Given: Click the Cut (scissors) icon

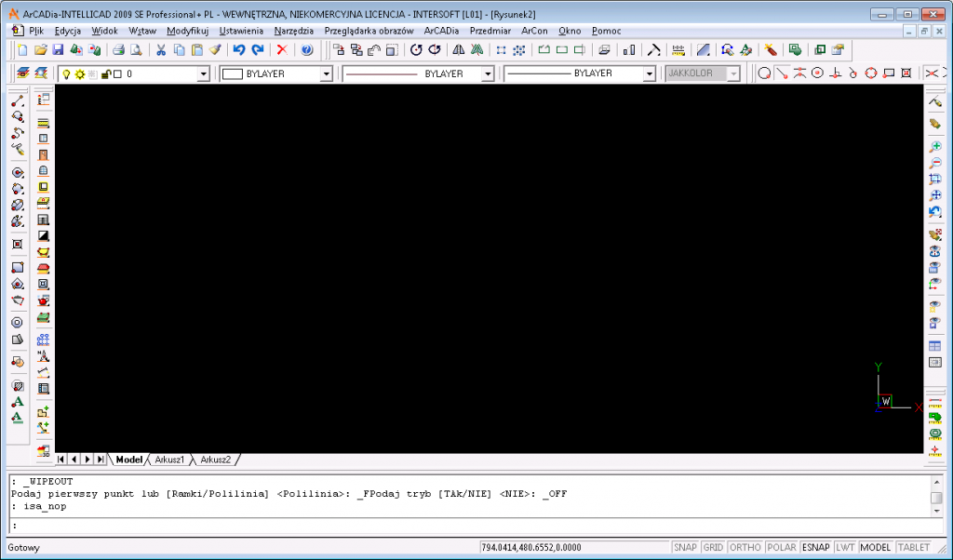Looking at the screenshot, I should [x=161, y=49].
